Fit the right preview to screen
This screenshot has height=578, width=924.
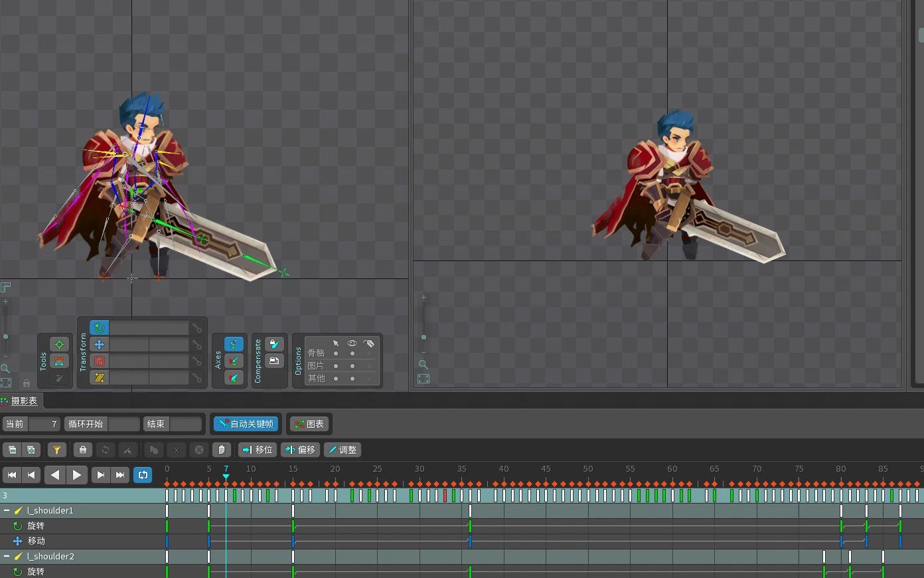pos(423,379)
